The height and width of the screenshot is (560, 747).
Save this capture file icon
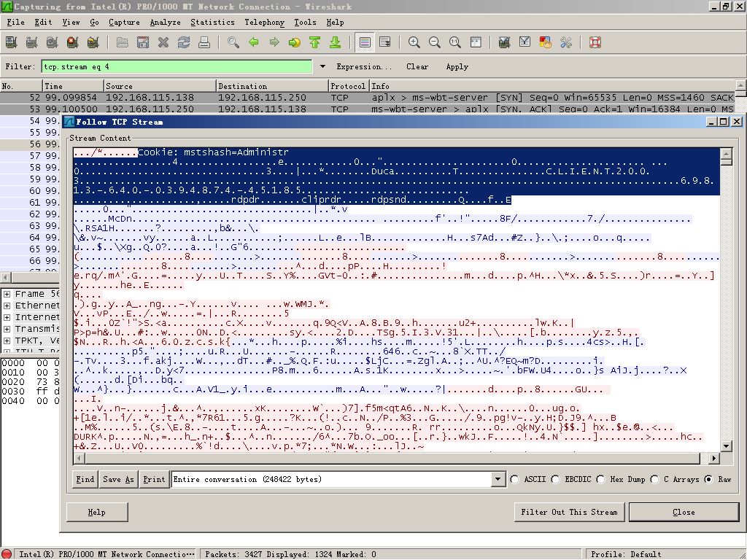click(142, 42)
